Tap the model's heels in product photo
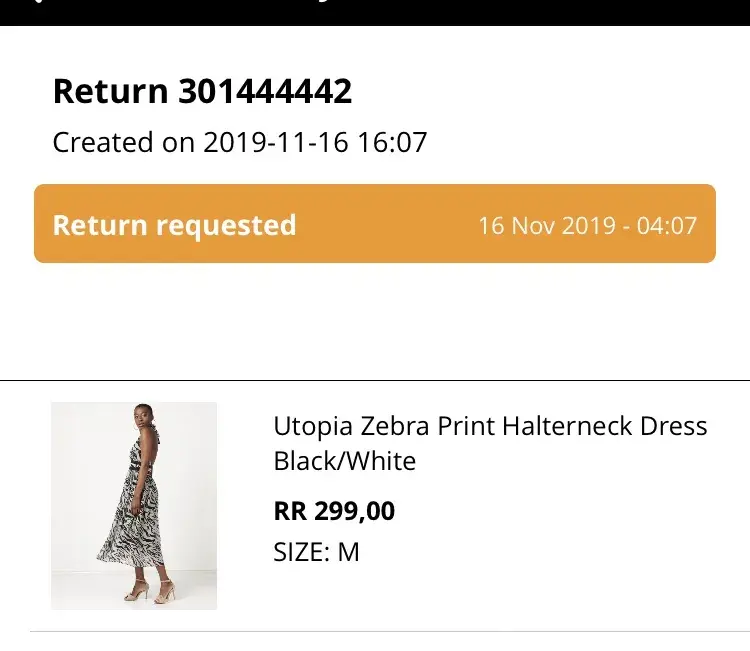Screen dimensions: 750x651 [150, 590]
